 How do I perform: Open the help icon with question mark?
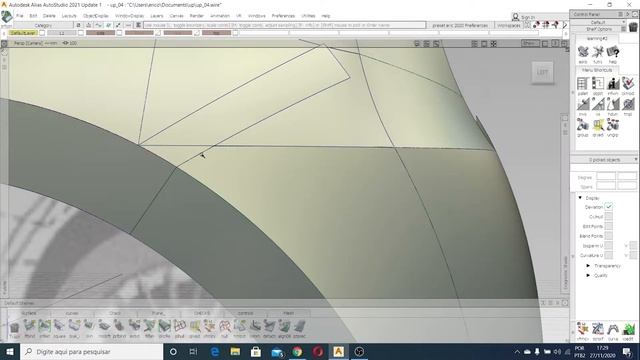pyautogui.click(x=613, y=54)
